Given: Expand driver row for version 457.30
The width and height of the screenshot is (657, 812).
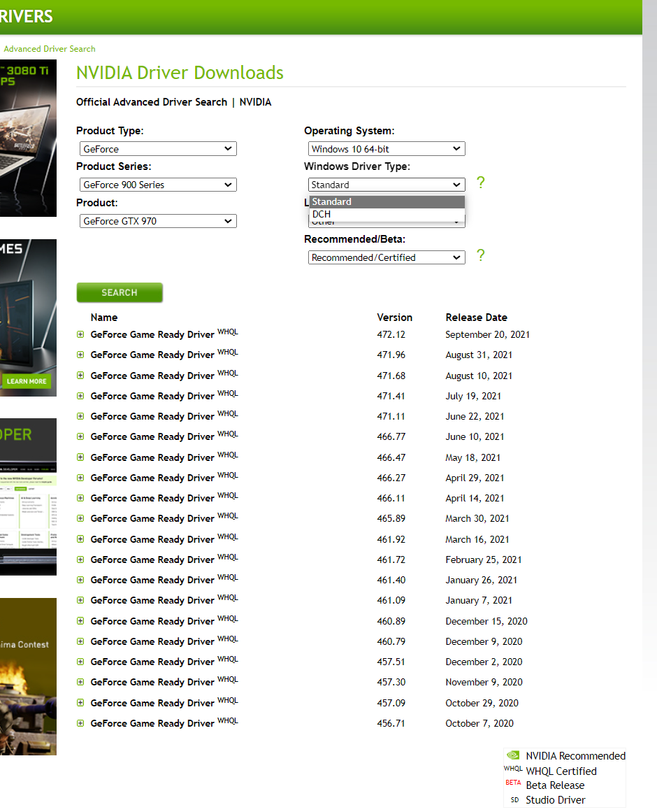Looking at the screenshot, I should (80, 682).
